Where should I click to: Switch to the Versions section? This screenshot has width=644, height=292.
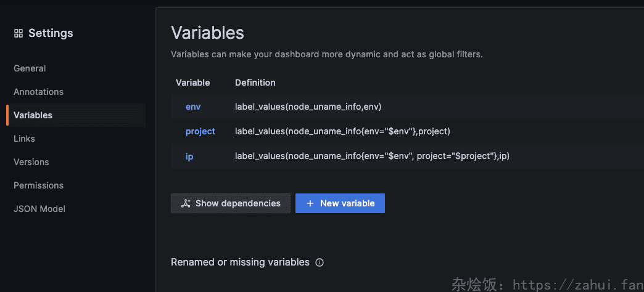tap(31, 162)
